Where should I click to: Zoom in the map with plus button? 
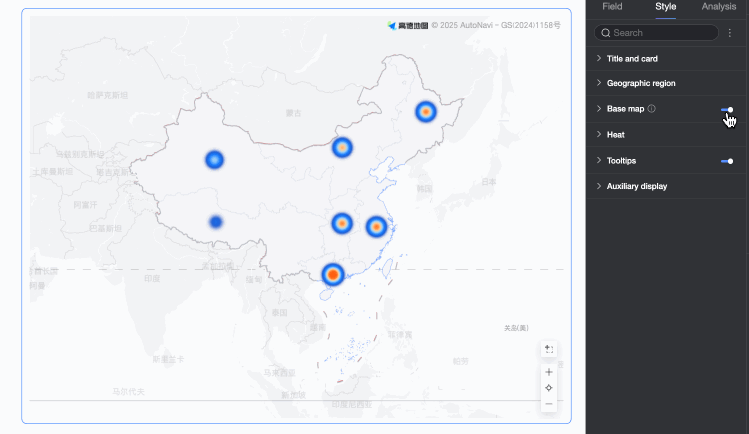(549, 372)
